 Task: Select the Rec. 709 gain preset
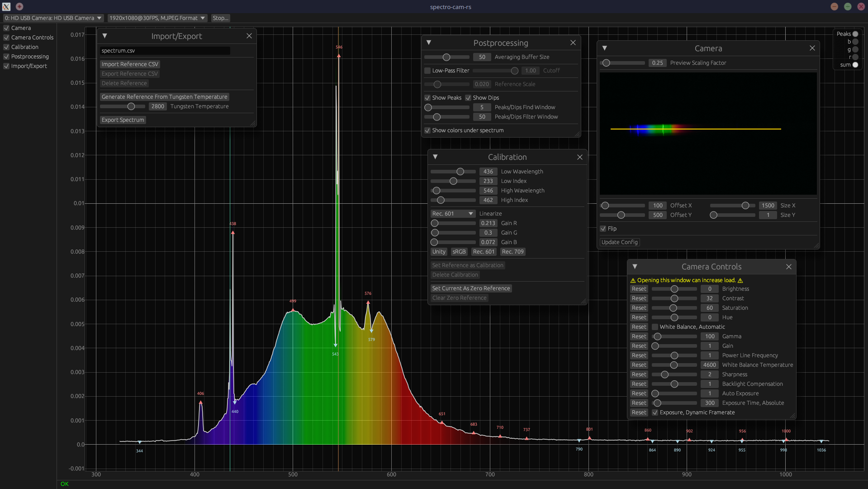(x=513, y=252)
